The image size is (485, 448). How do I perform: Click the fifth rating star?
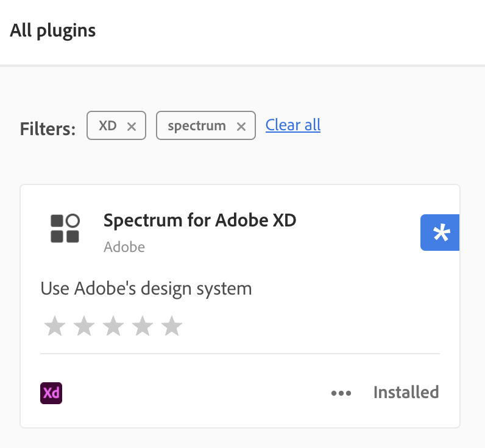[x=172, y=326]
